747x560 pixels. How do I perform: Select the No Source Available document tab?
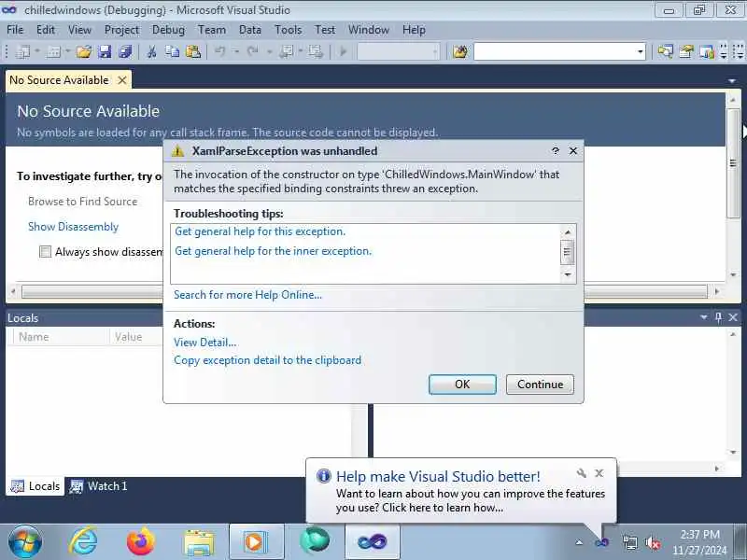(x=59, y=80)
